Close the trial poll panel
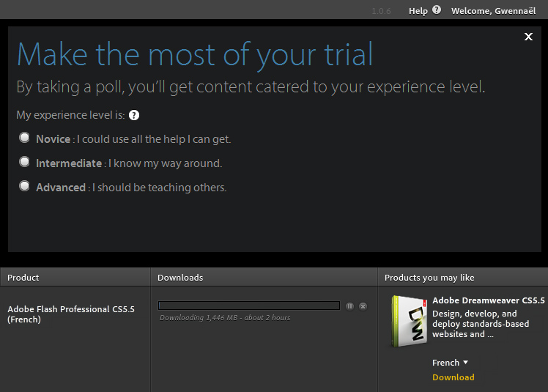This screenshot has width=548, height=392. click(528, 37)
